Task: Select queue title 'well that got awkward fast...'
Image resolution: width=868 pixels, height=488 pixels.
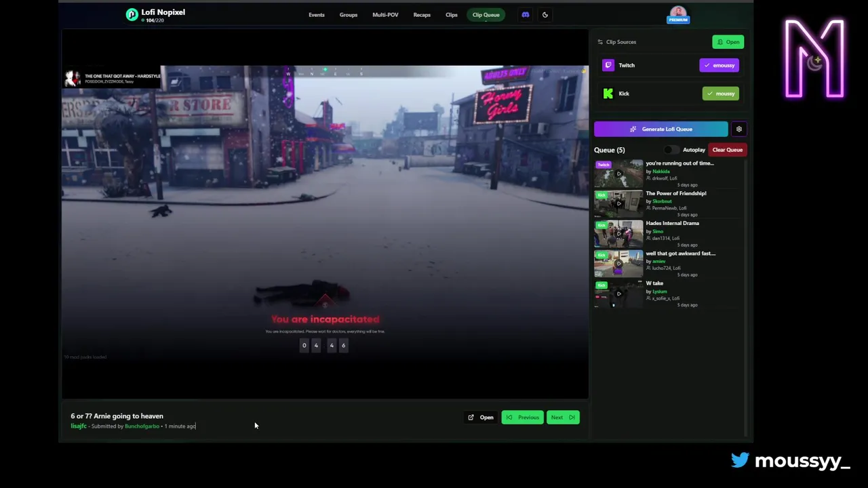Action: (680, 253)
